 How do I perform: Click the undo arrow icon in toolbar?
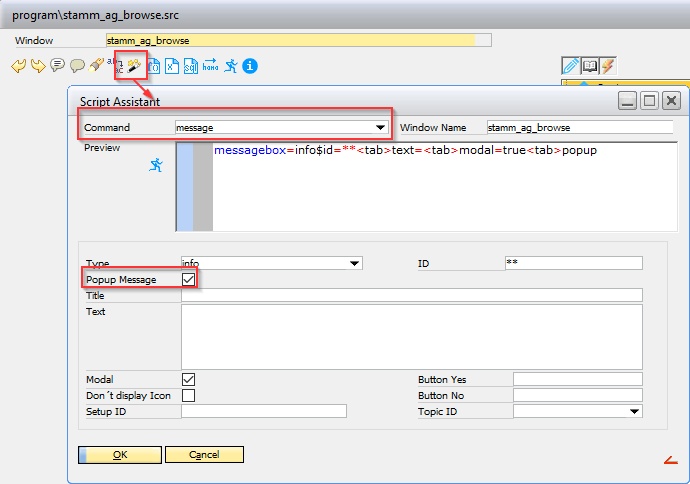18,66
